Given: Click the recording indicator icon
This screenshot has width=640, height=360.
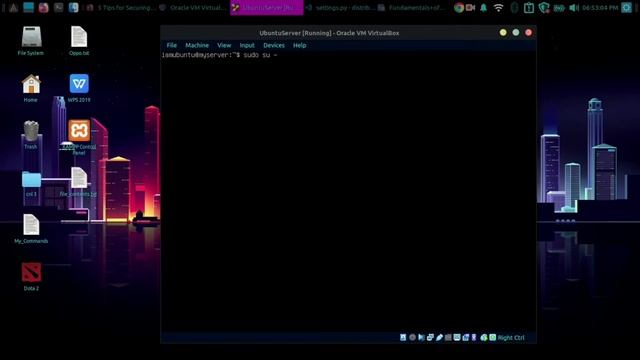Looking at the screenshot, I should click(x=466, y=338).
